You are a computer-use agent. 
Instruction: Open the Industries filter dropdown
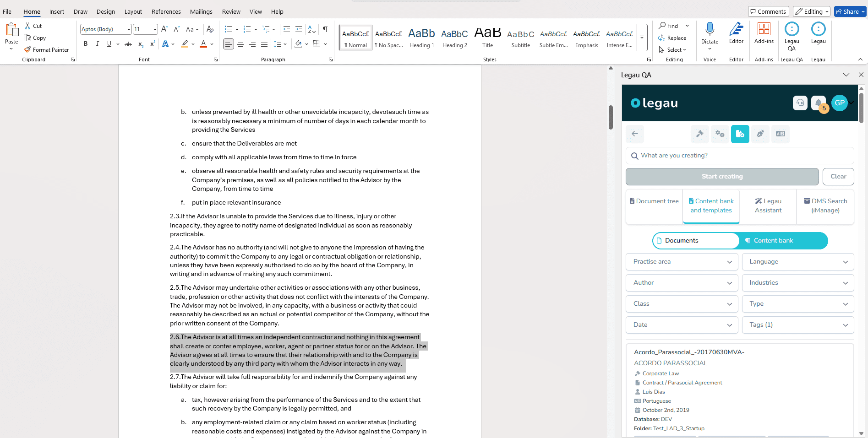(x=797, y=283)
